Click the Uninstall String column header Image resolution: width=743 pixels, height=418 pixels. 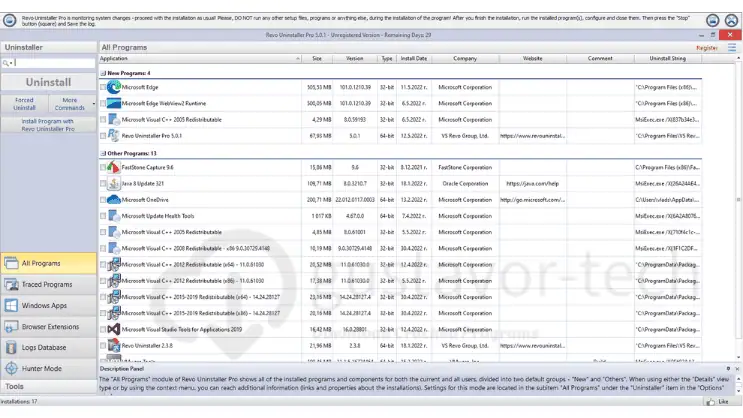pyautogui.click(x=667, y=59)
